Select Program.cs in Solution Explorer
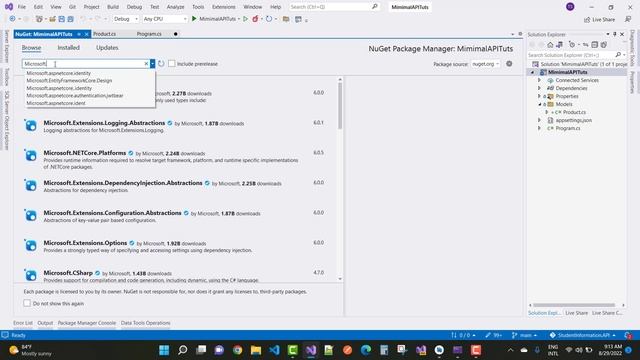Viewport: 640px width, 360px height. point(567,128)
